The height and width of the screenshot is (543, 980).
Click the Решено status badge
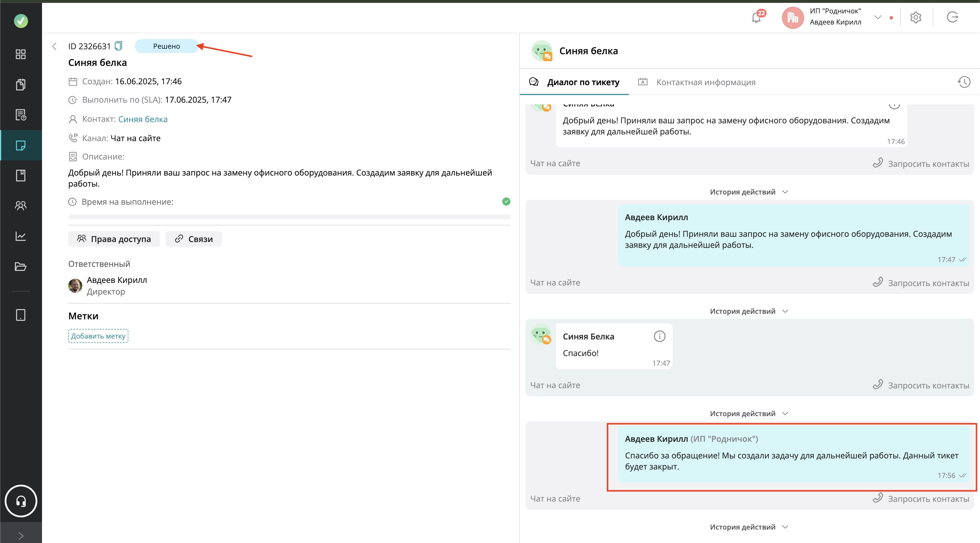[166, 46]
